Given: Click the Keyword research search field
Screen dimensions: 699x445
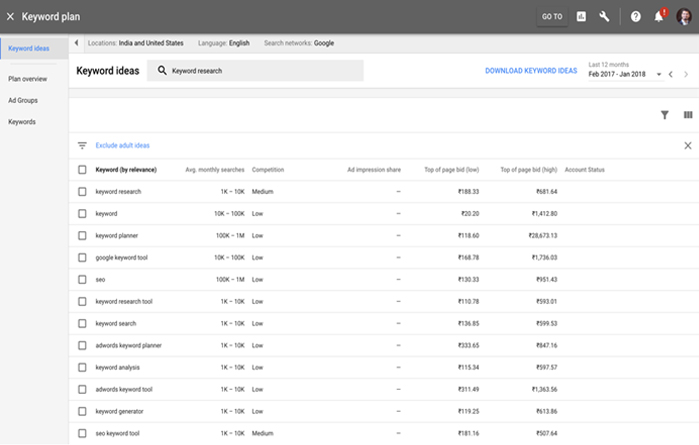Looking at the screenshot, I should 255,71.
